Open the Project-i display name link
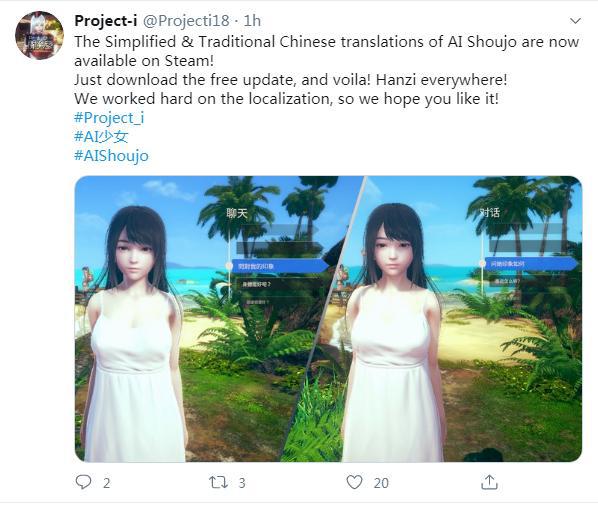598x505 pixels. [x=106, y=21]
